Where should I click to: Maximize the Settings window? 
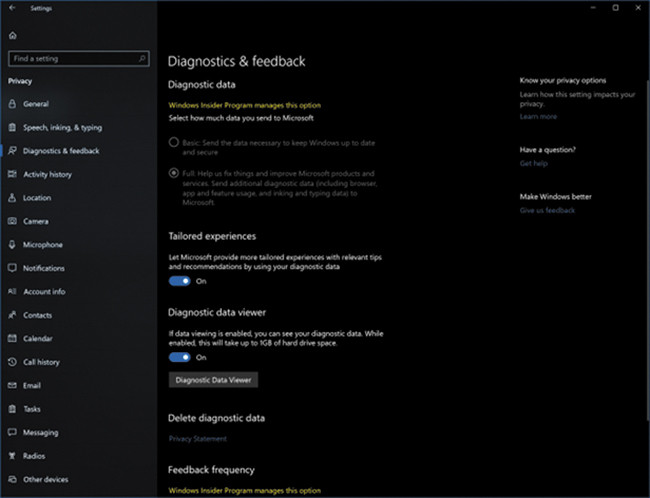[x=616, y=7]
